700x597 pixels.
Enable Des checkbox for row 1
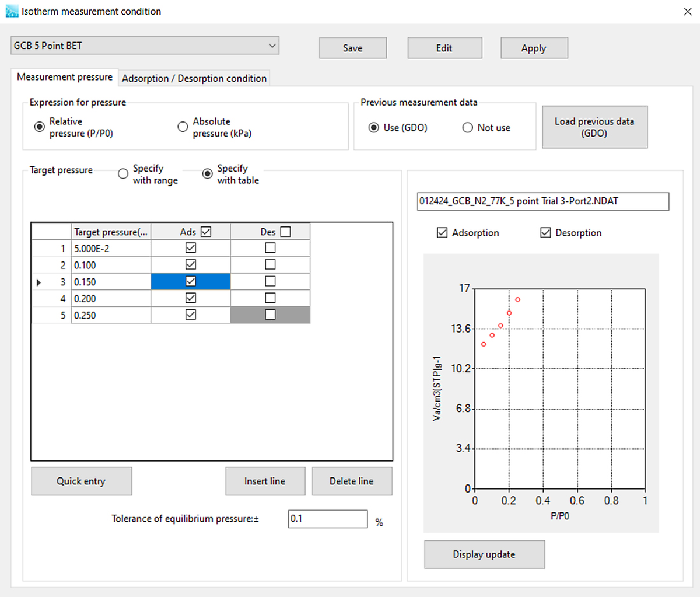[x=270, y=248]
